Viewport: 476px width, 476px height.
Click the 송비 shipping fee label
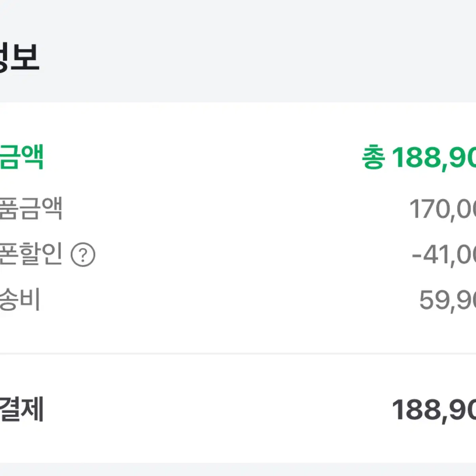(20, 299)
